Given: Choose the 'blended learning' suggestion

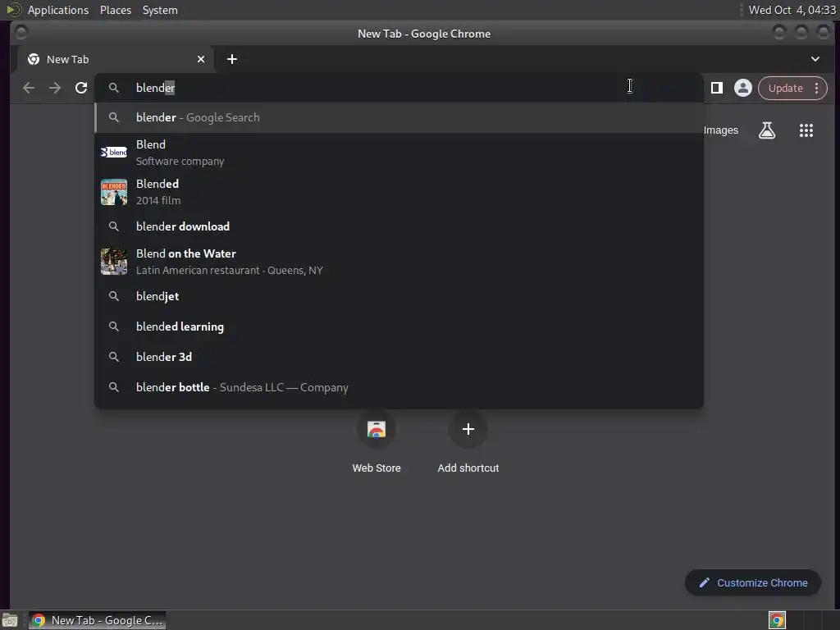Looking at the screenshot, I should pyautogui.click(x=399, y=326).
